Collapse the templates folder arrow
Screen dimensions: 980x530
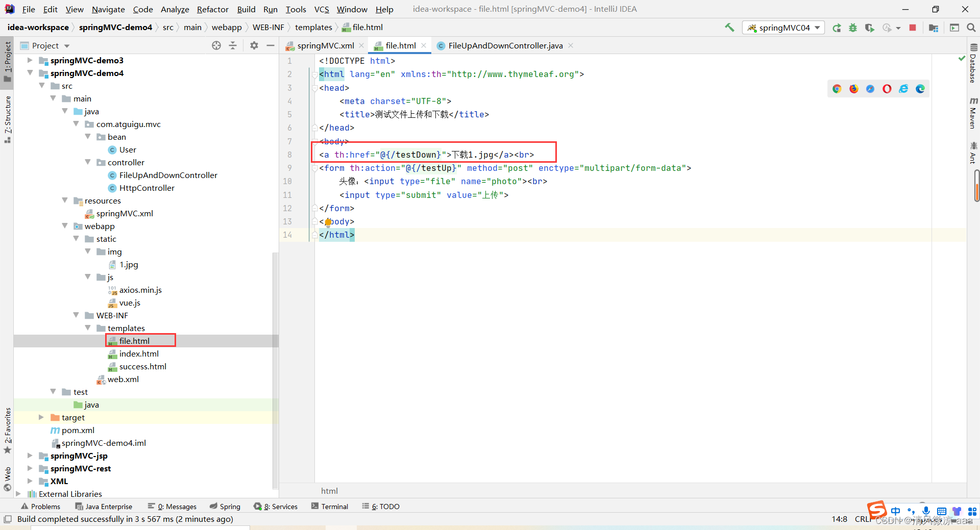pos(88,328)
